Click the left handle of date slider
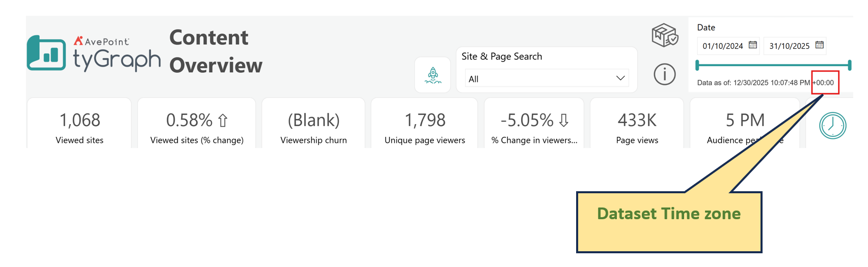 coord(697,65)
